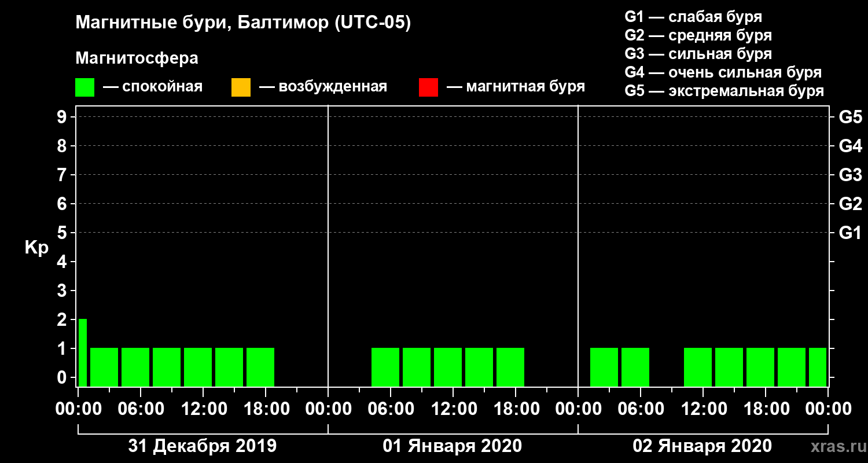
Task: Click the '— магнитная буря' legend label
Action: (x=516, y=87)
